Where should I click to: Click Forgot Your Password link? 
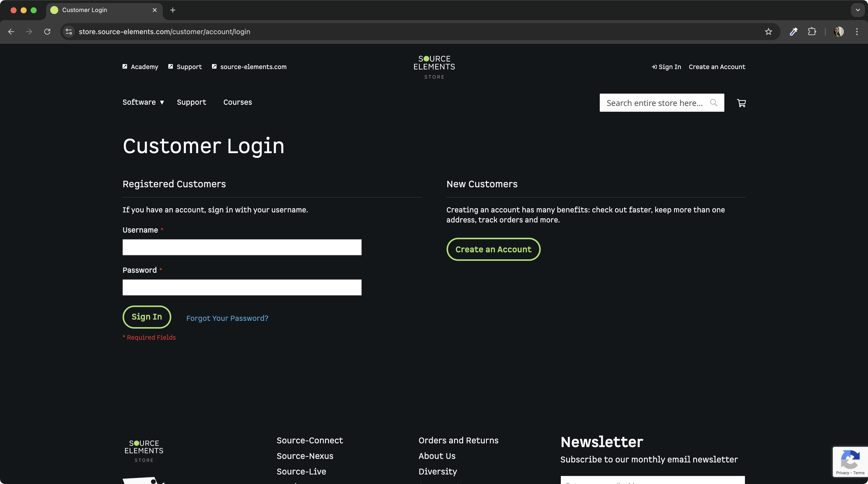227,318
